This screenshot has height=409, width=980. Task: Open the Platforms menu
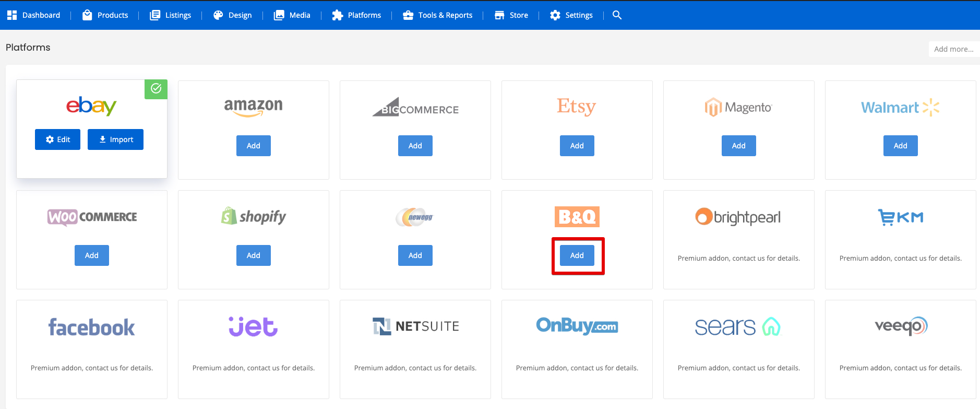click(364, 15)
